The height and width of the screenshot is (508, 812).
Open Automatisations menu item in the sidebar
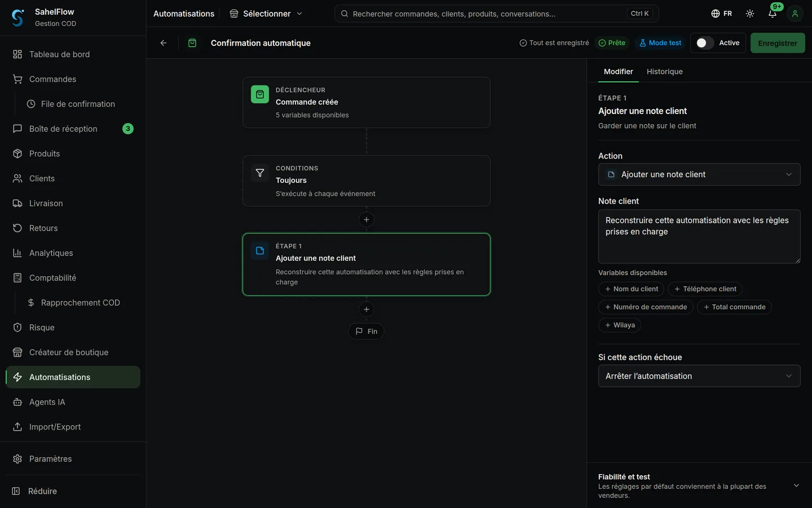pos(73,377)
